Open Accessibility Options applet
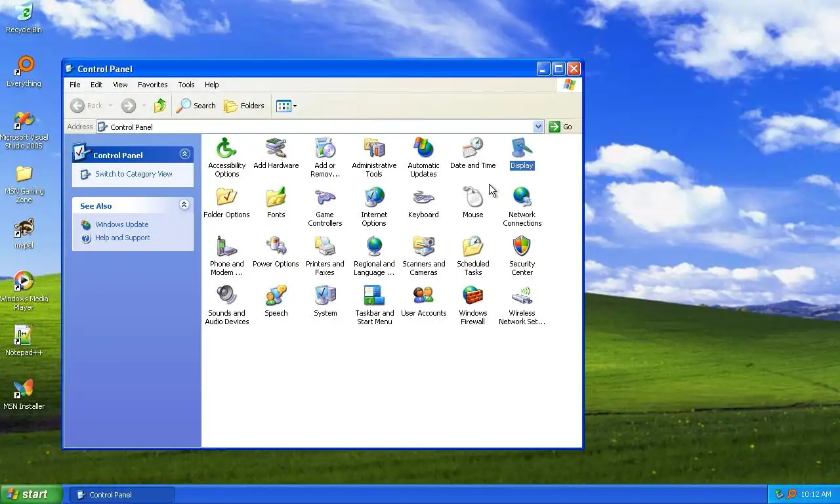 [x=226, y=157]
